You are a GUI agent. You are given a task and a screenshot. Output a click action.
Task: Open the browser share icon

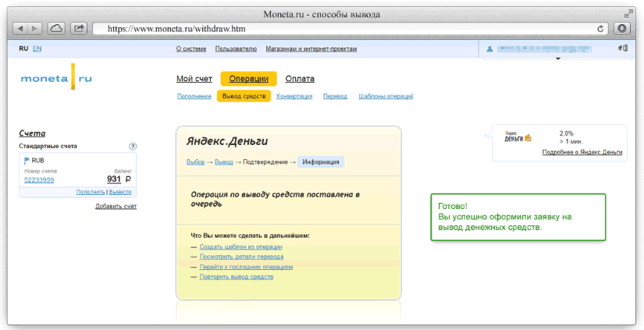pyautogui.click(x=79, y=28)
